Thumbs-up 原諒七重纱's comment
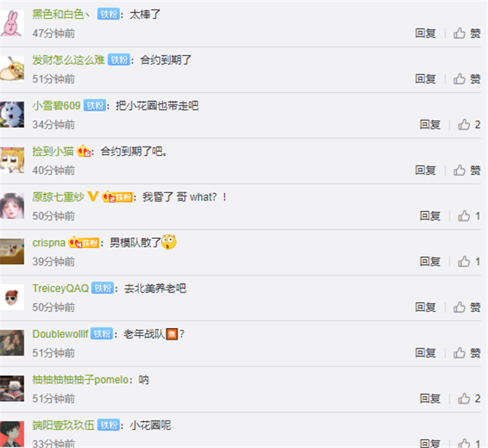This screenshot has width=488, height=448. (x=469, y=216)
